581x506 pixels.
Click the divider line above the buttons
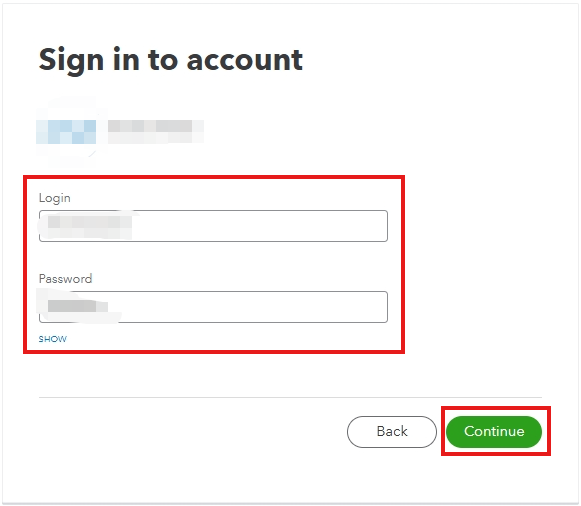tap(290, 397)
